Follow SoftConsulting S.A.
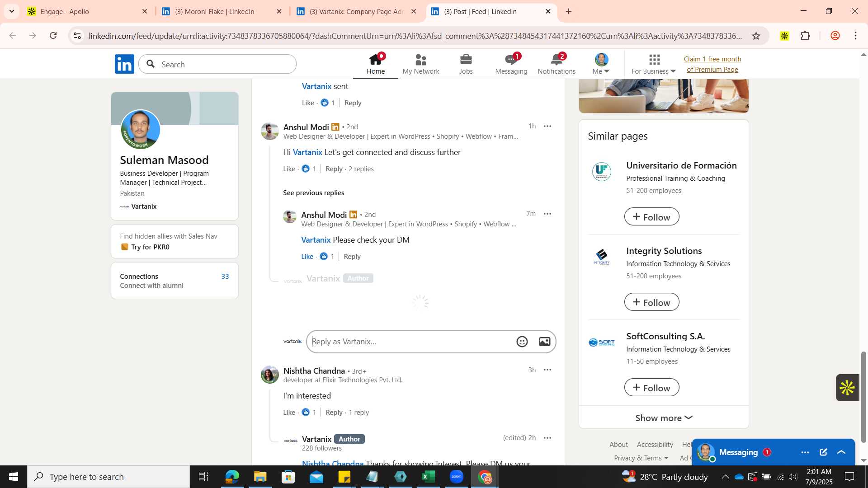The image size is (868, 488). click(651, 387)
